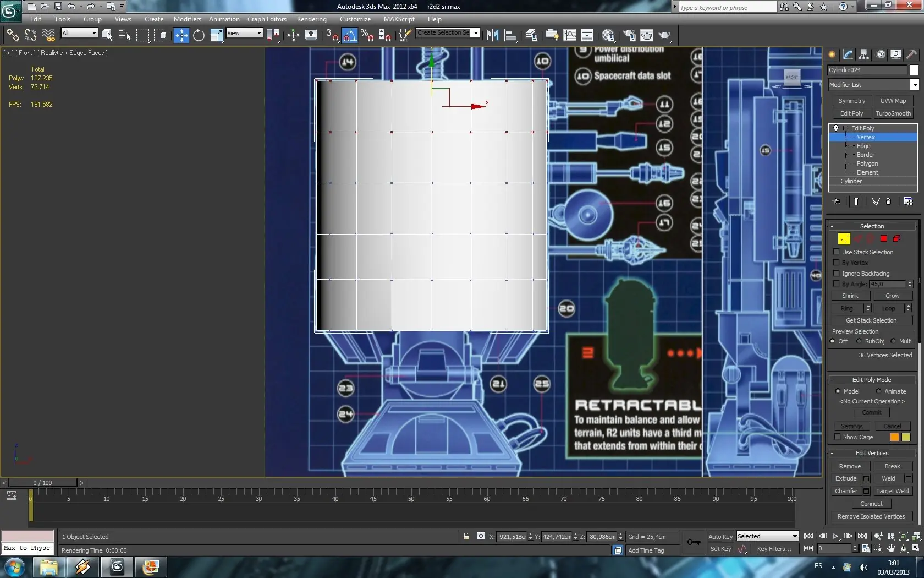924x578 pixels.
Task: Toggle the 3D Snaps button
Action: [x=332, y=35]
